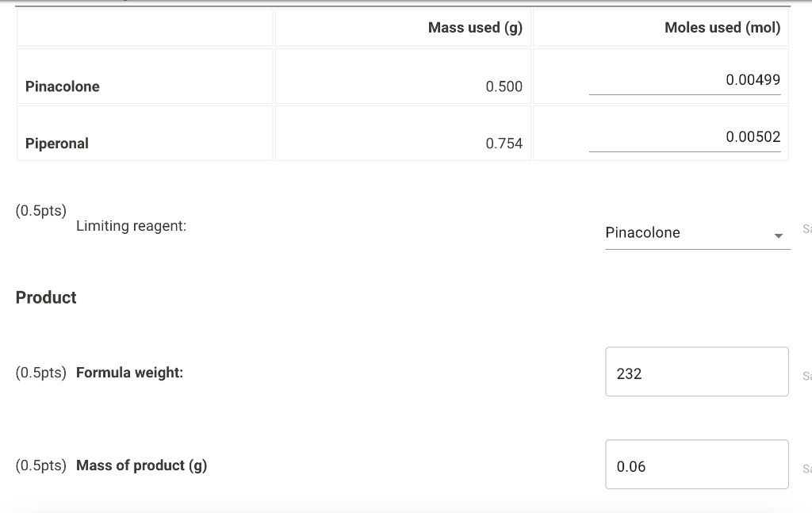This screenshot has width=812, height=513.
Task: Click the dropdown arrow beside Pinacolone selection
Action: pyautogui.click(x=779, y=235)
